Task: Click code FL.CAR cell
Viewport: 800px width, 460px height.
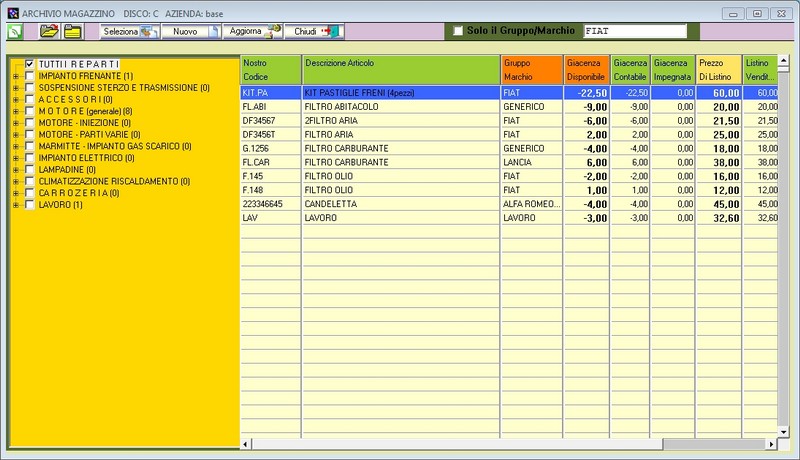Action: click(x=270, y=162)
